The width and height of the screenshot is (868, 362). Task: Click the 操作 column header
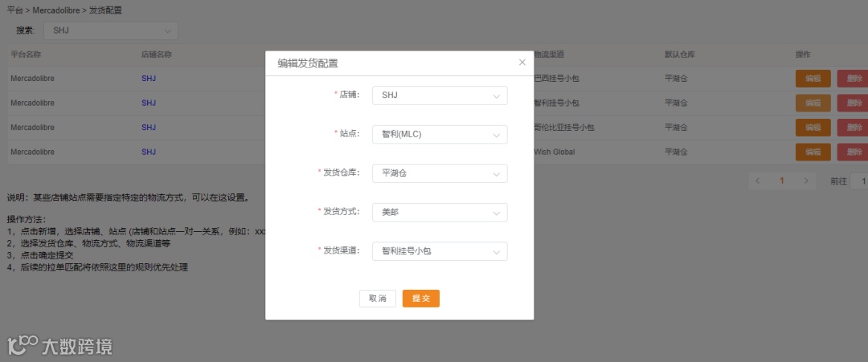(803, 55)
